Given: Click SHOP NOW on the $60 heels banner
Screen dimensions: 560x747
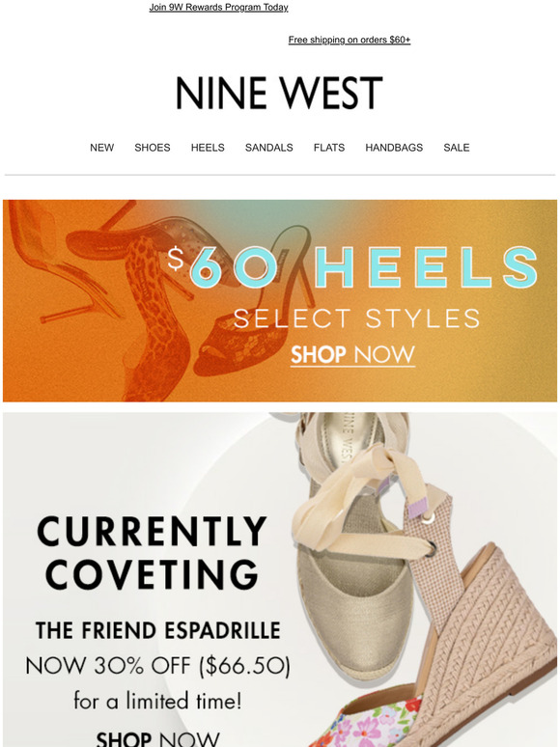Looking at the screenshot, I should click(352, 355).
